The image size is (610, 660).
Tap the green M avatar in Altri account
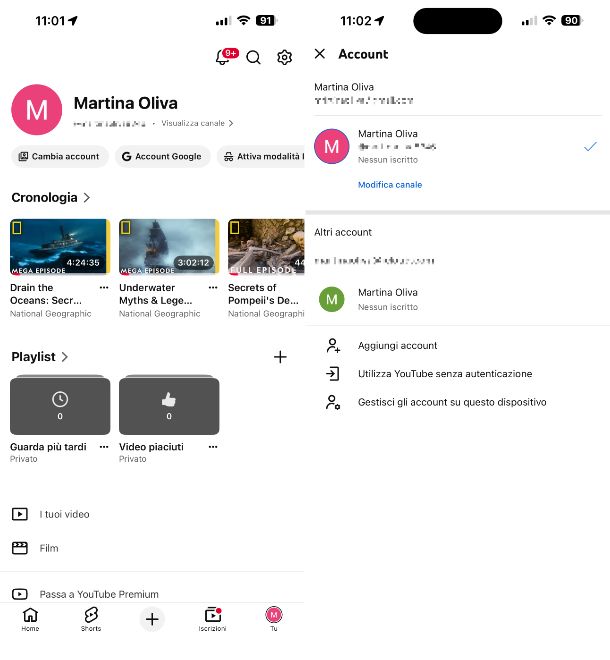click(x=332, y=299)
